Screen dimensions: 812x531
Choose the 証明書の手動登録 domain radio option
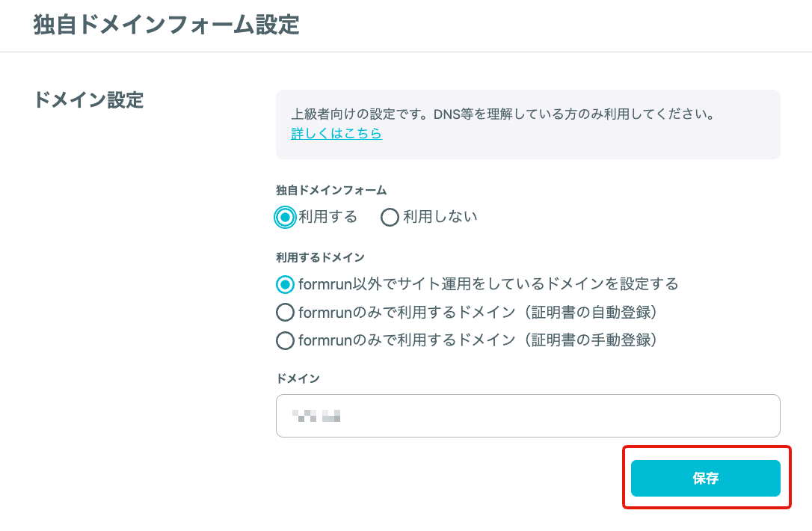pyautogui.click(x=285, y=340)
